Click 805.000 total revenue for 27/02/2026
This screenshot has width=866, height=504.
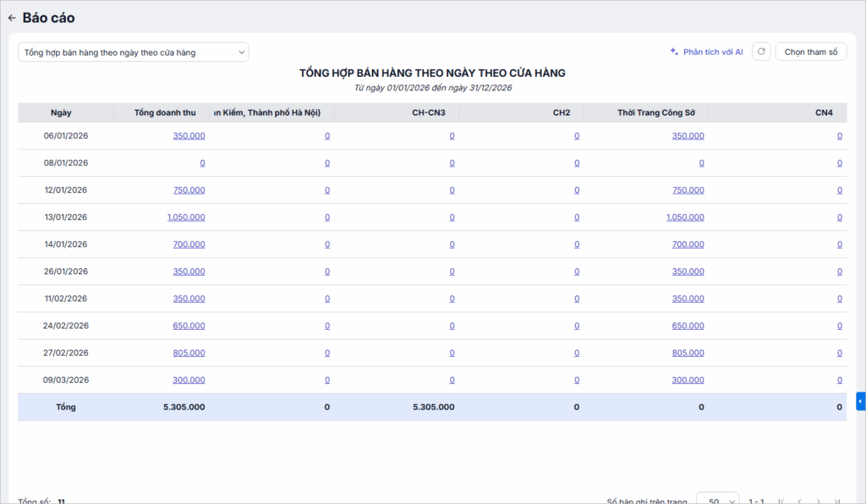pyautogui.click(x=189, y=353)
